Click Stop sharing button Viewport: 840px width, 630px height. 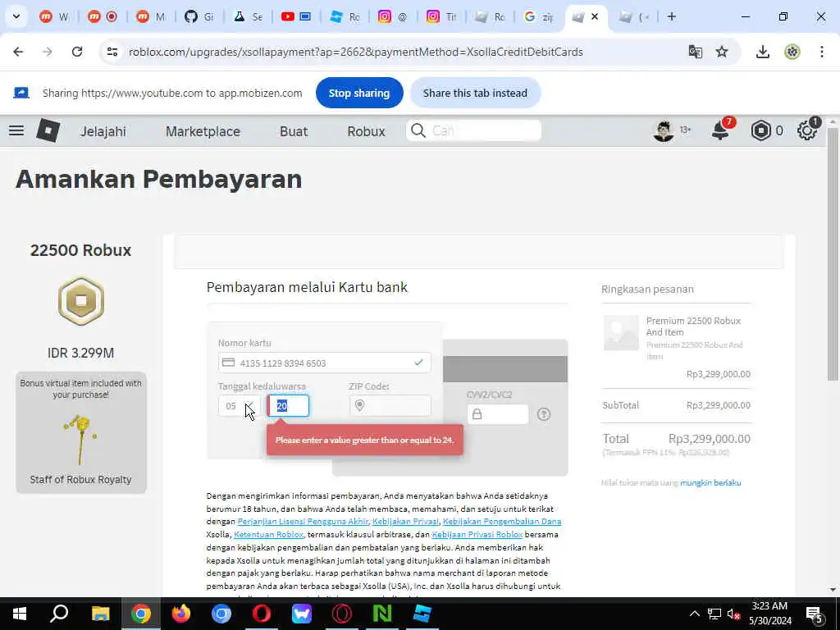coord(359,93)
